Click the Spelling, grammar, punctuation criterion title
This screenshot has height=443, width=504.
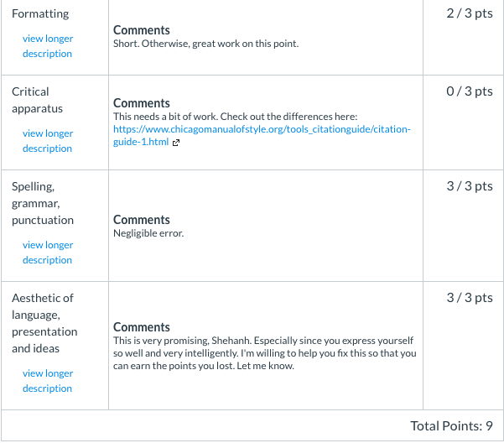(x=43, y=203)
